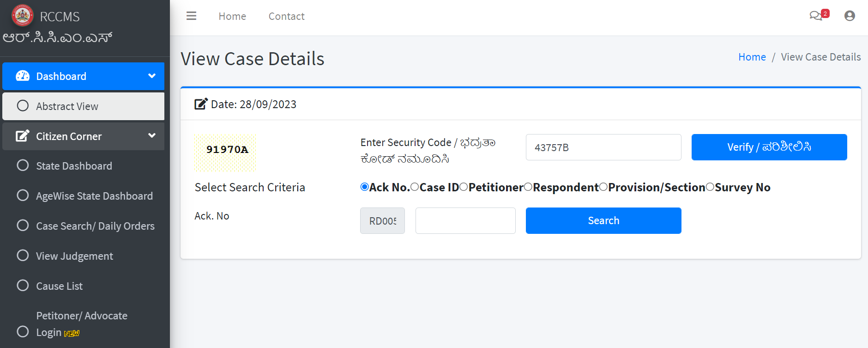The height and width of the screenshot is (348, 868).
Task: Click the 91970A captcha image
Action: click(x=225, y=153)
